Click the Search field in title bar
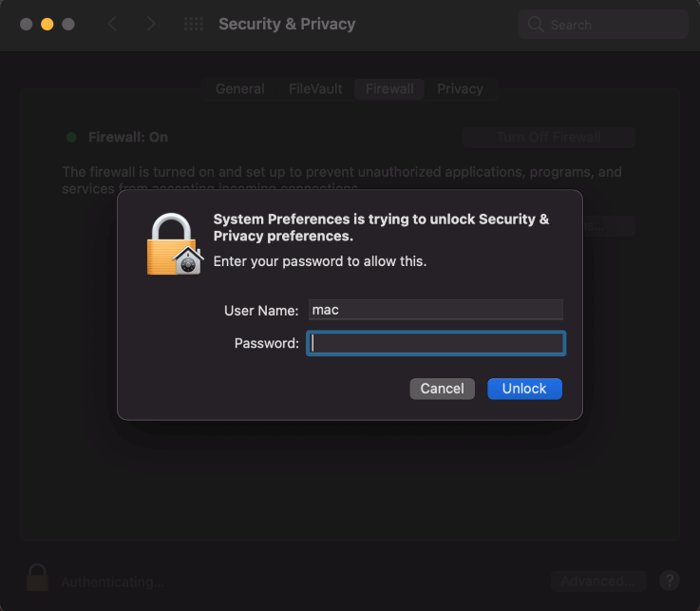The width and height of the screenshot is (700, 611). pyautogui.click(x=603, y=25)
